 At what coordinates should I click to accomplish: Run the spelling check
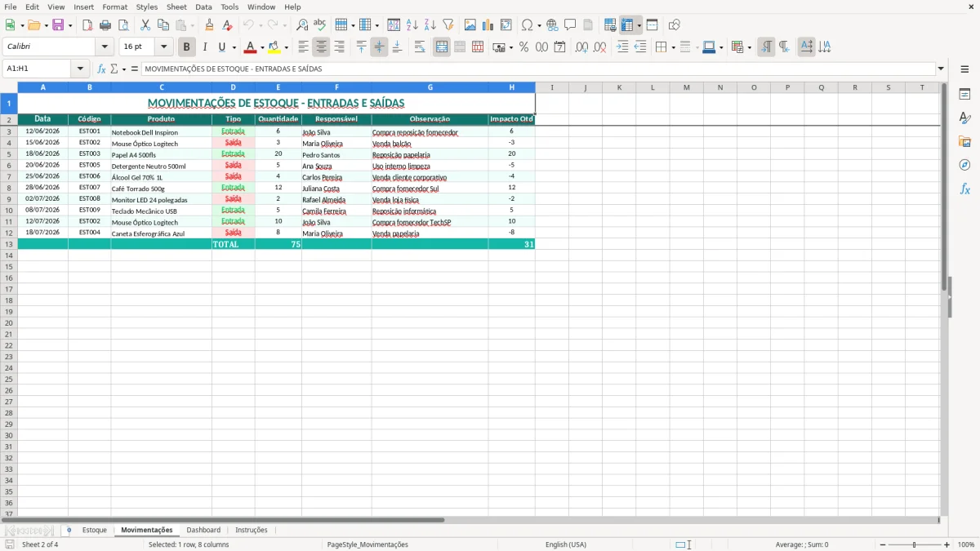pos(320,25)
